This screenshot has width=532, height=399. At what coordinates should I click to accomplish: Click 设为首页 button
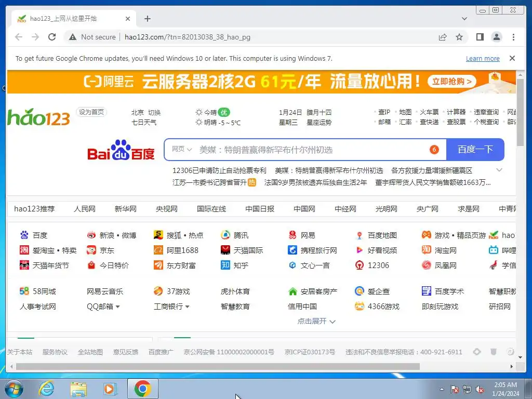(91, 112)
